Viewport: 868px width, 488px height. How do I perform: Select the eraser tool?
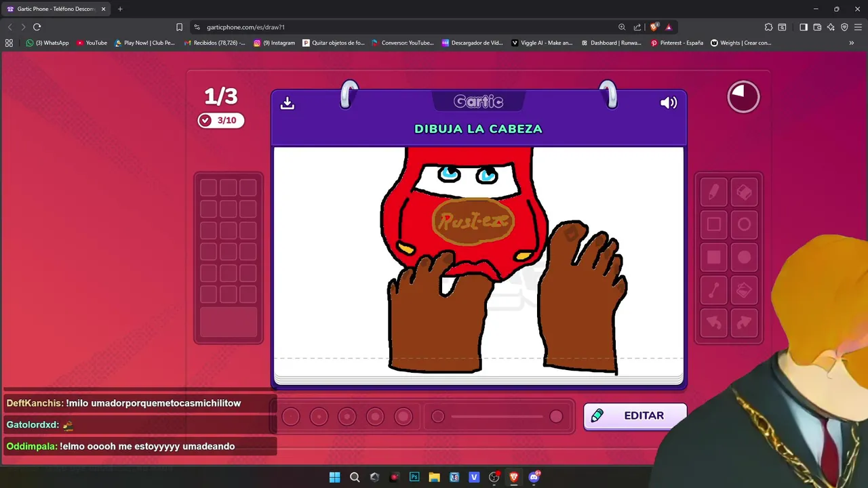click(x=744, y=192)
